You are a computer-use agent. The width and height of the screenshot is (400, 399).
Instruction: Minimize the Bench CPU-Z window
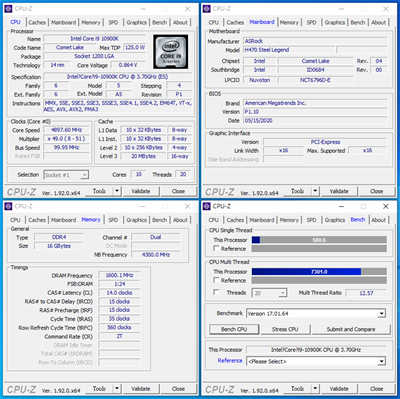[x=342, y=206]
